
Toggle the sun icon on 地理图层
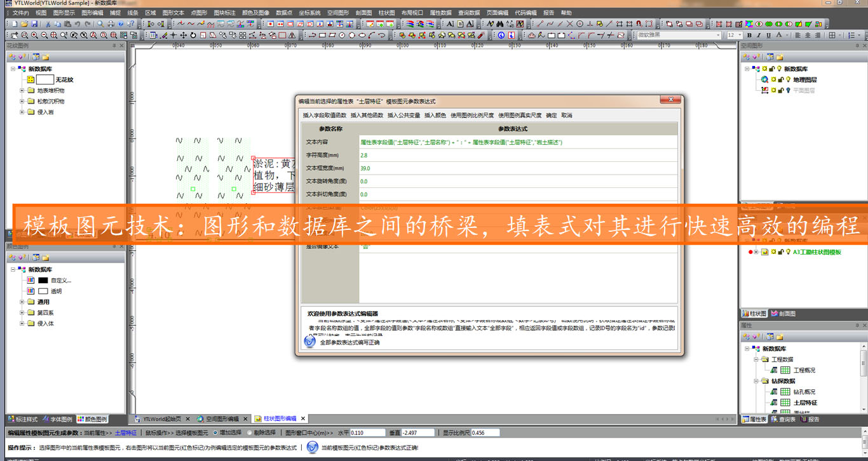tap(773, 79)
